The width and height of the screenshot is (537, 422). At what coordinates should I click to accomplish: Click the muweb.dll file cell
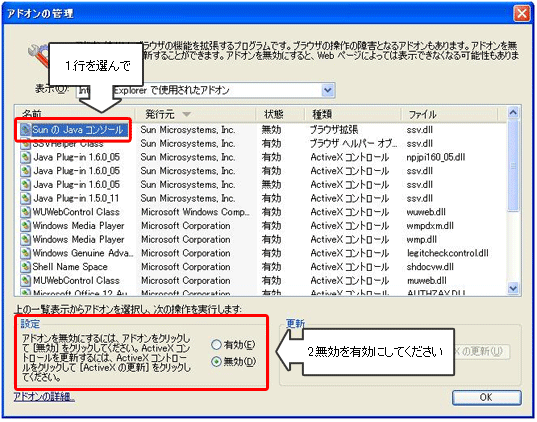pyautogui.click(x=427, y=281)
